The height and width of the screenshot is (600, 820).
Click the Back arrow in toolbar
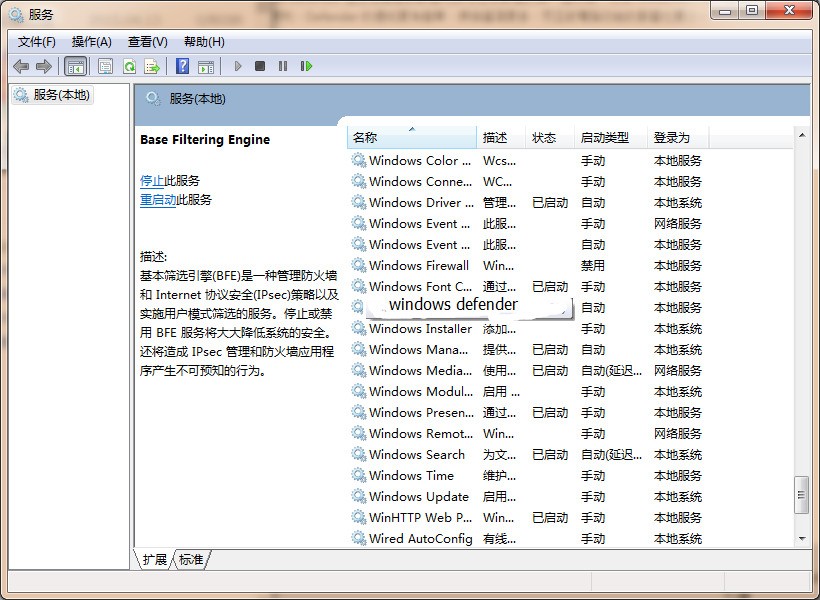pyautogui.click(x=21, y=66)
